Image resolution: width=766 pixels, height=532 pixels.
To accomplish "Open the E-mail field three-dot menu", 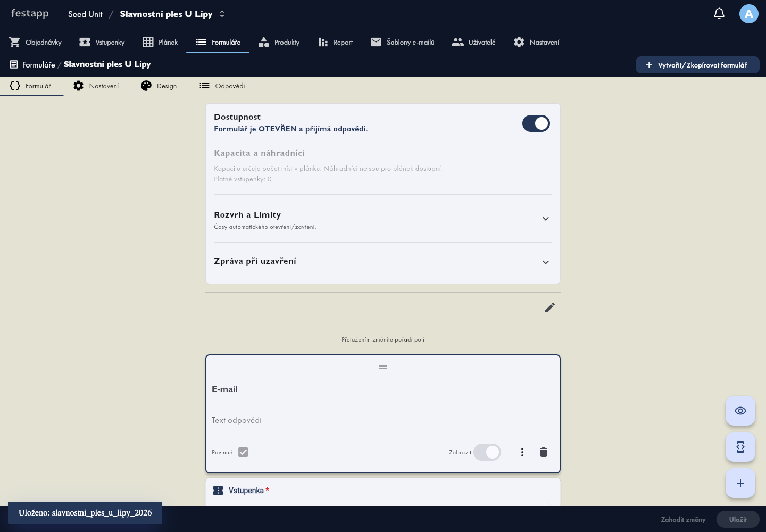I will pos(522,452).
